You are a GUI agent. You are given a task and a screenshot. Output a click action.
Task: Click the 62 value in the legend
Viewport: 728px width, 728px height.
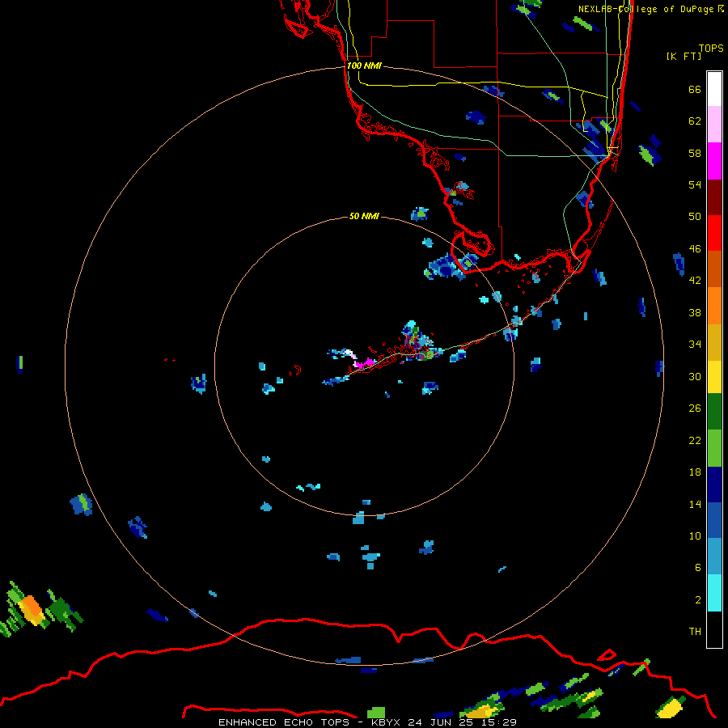(695, 121)
